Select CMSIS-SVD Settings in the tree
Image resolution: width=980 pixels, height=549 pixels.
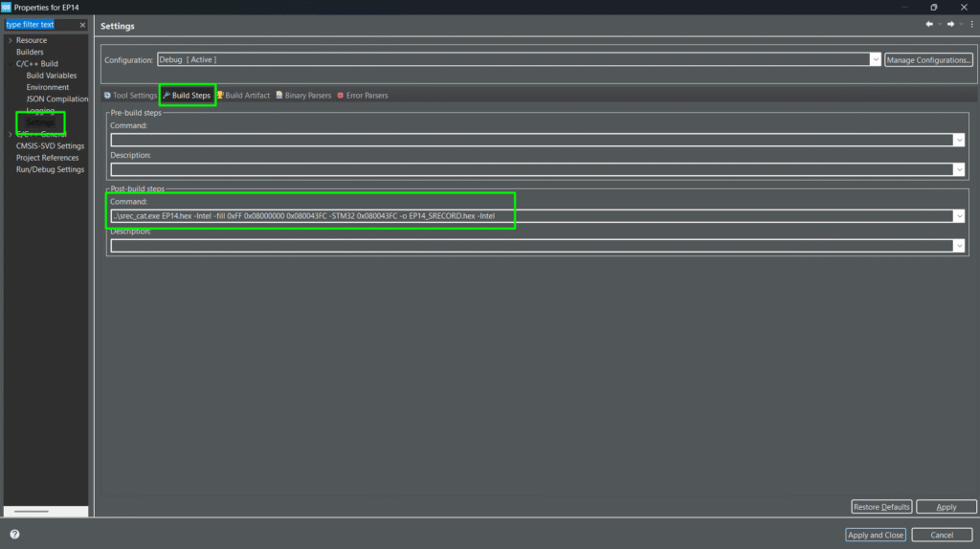pos(50,146)
